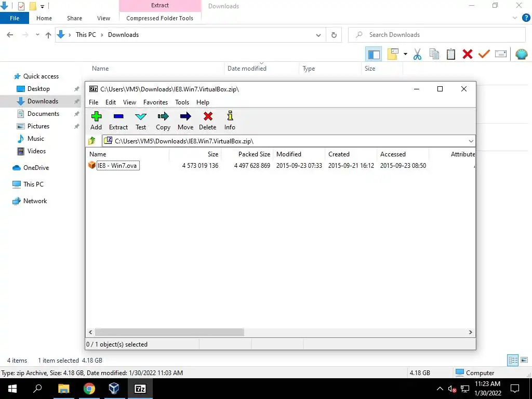Viewport: 532px width, 399px height.
Task: Go back in Explorer navigation
Action: pos(10,35)
